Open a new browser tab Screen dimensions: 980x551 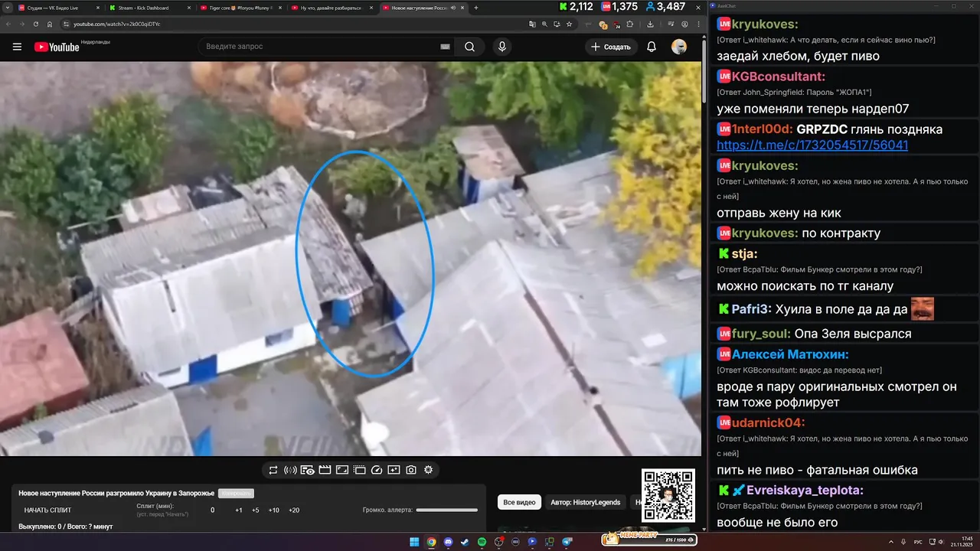[476, 8]
